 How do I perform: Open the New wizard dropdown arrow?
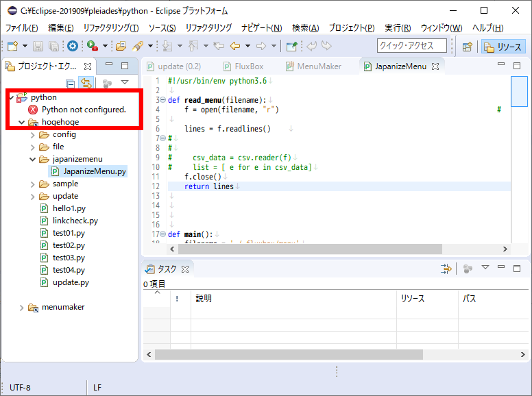tap(25, 46)
